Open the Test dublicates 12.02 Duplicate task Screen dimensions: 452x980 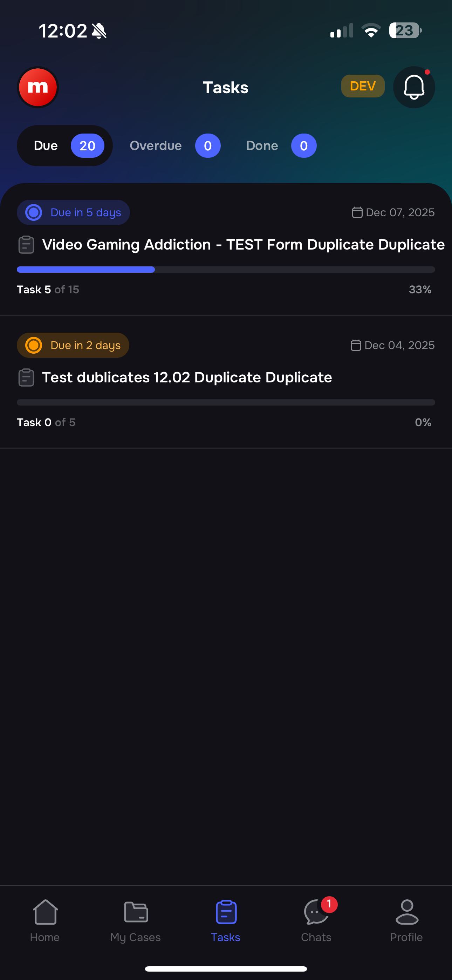point(187,377)
